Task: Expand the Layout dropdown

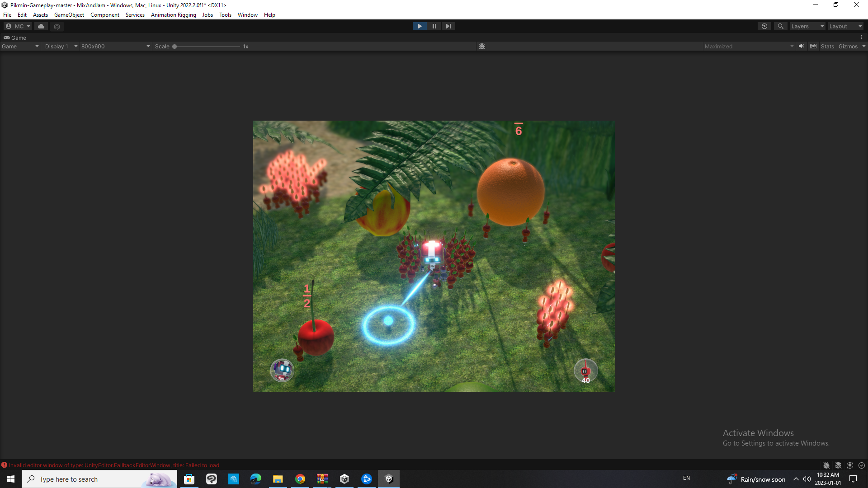Action: click(x=845, y=26)
